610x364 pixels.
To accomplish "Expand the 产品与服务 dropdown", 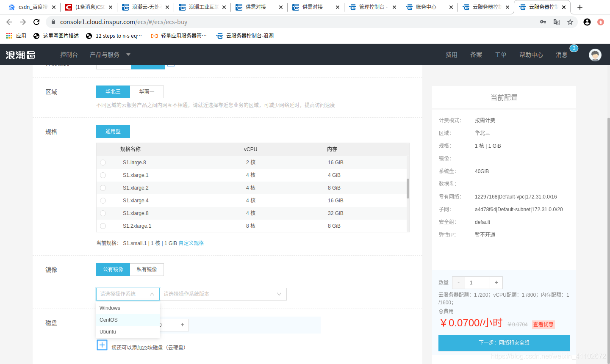I will pos(110,55).
